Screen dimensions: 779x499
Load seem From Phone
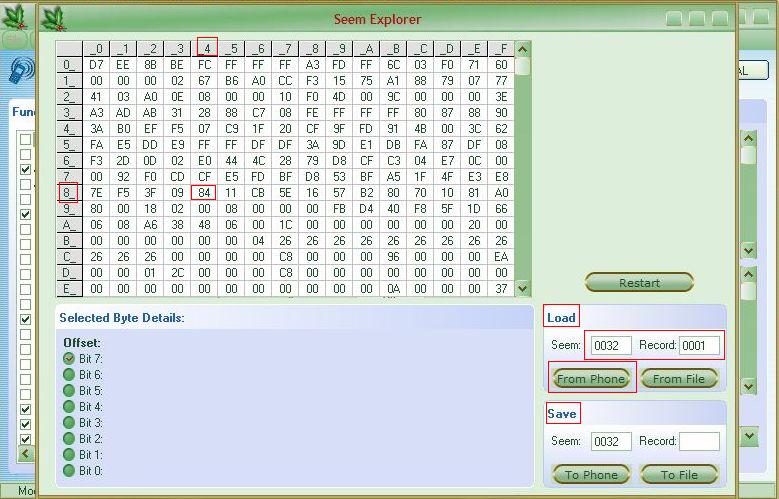[x=592, y=378]
